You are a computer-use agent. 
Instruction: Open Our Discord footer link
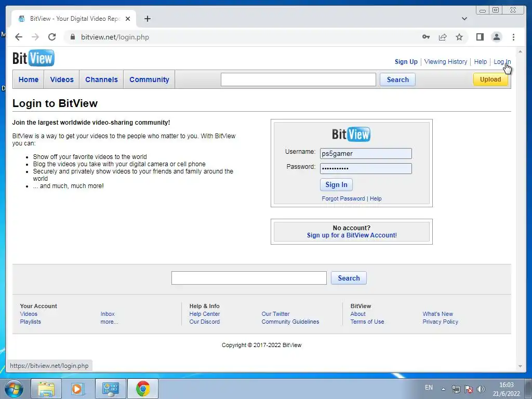(x=205, y=322)
